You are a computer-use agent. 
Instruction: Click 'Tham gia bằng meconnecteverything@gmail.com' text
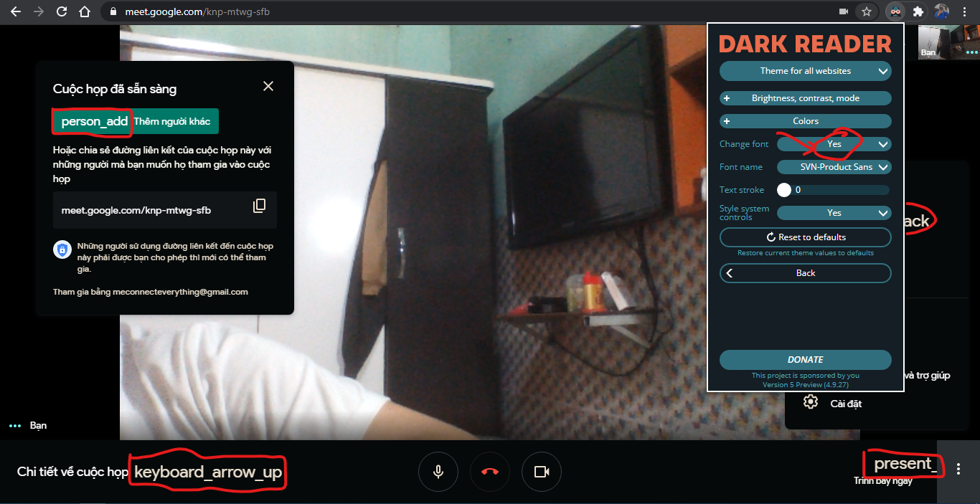coord(151,292)
